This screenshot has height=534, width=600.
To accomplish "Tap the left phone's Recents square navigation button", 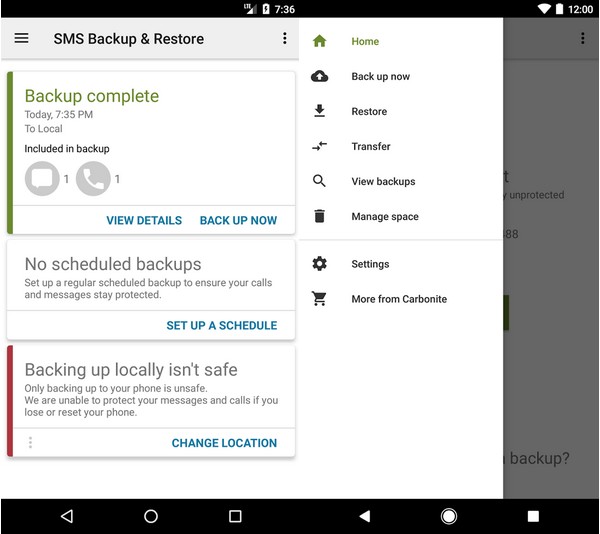I will 235,516.
